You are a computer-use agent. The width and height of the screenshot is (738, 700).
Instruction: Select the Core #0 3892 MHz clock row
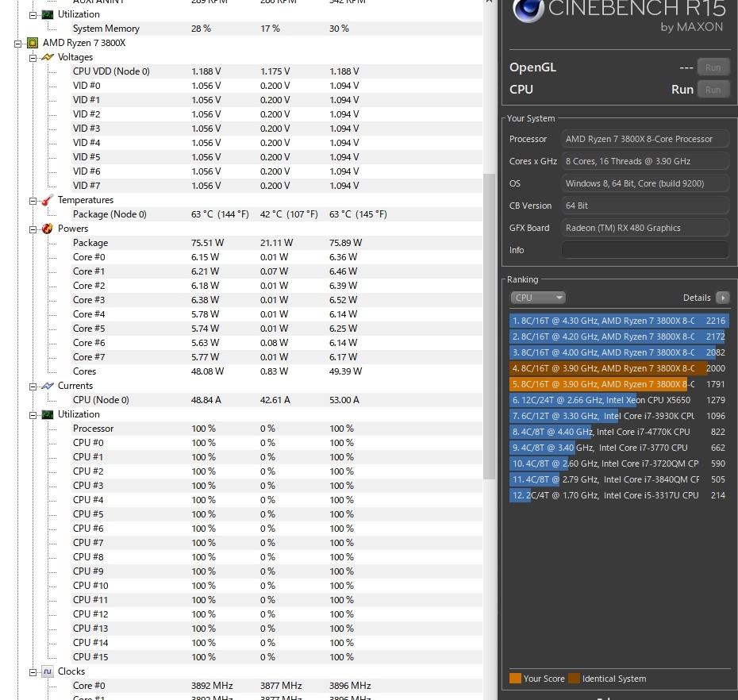(x=275, y=686)
